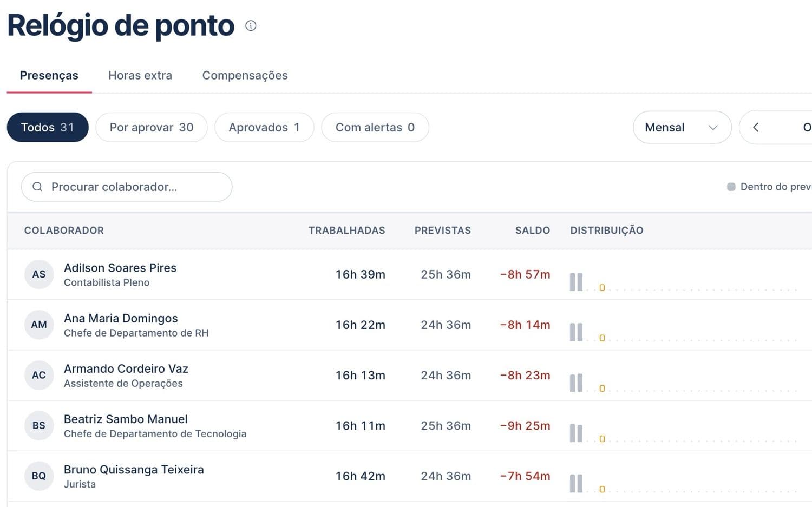Switch to the Horas extra tab

140,75
